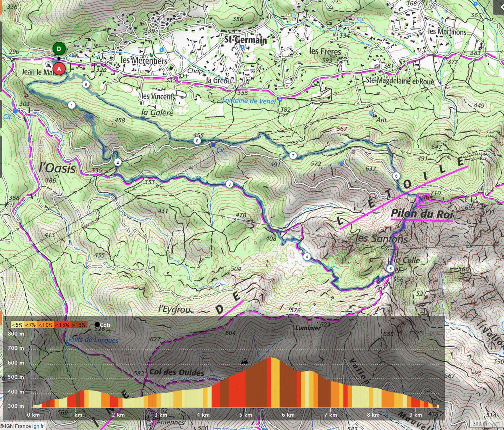Click the <7% slope legend swatch
The image size is (504, 430).
[x=30, y=325]
